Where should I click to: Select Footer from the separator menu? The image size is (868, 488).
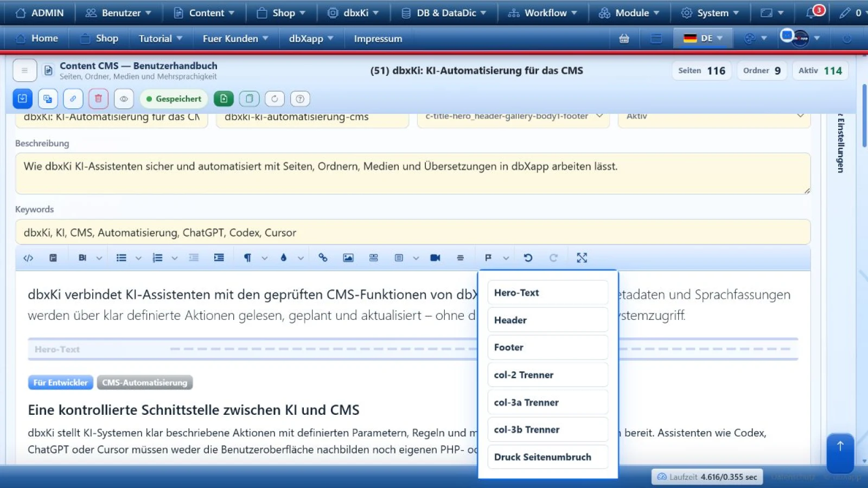[547, 348]
